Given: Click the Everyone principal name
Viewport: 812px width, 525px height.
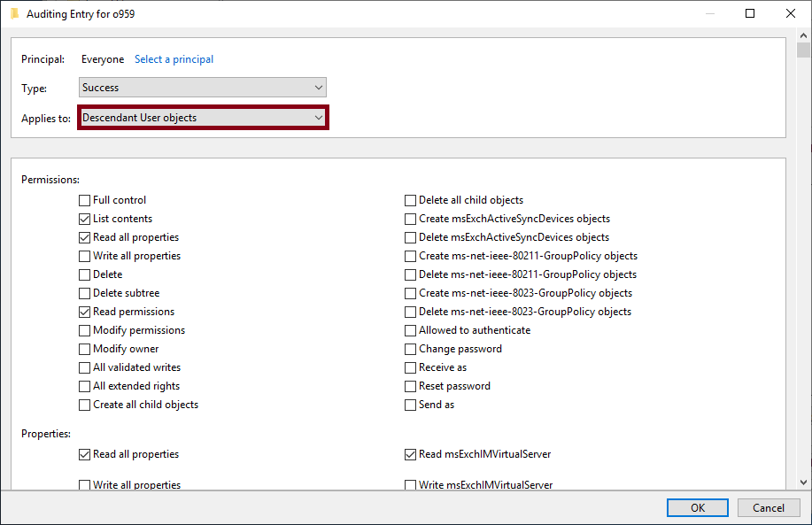Looking at the screenshot, I should click(x=103, y=59).
